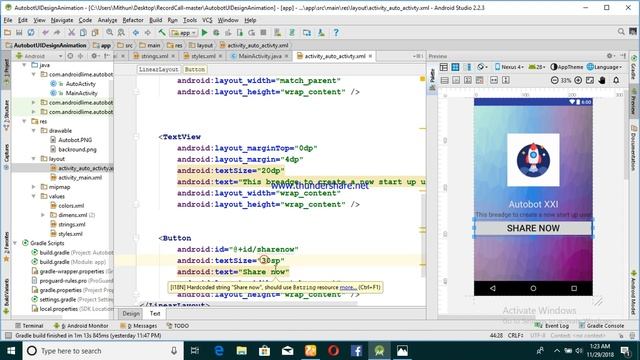Click the Scroll from Source target icon
The image size is (640, 360).
coord(70,56)
